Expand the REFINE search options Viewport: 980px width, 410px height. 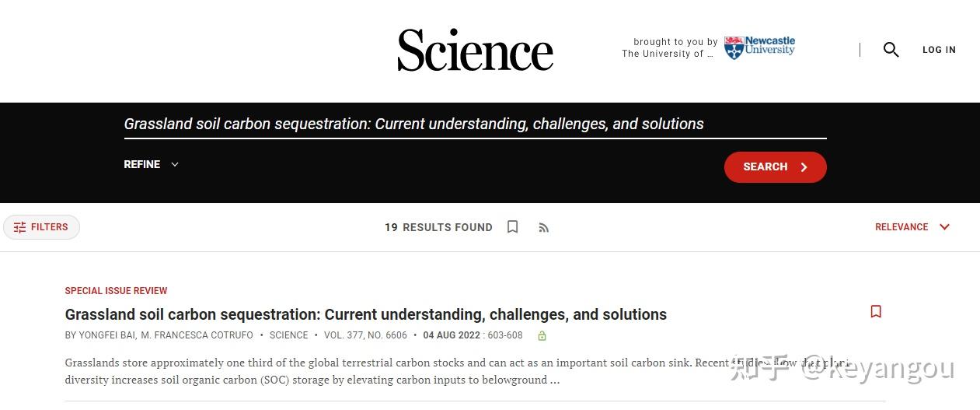click(152, 164)
